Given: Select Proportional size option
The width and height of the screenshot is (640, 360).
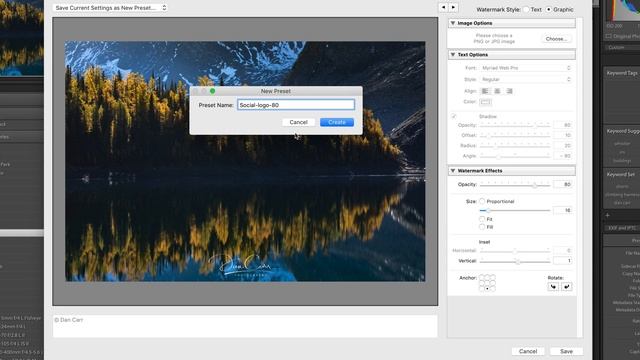Looking at the screenshot, I should 482,201.
